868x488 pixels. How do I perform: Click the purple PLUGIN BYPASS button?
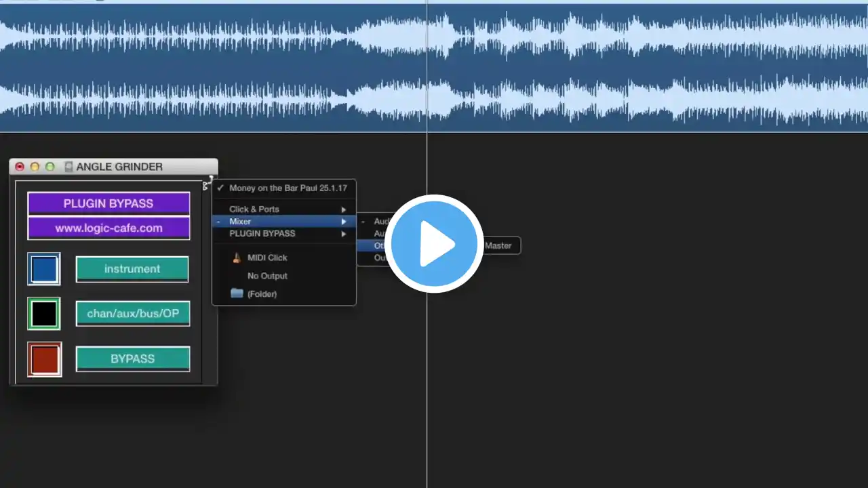108,203
